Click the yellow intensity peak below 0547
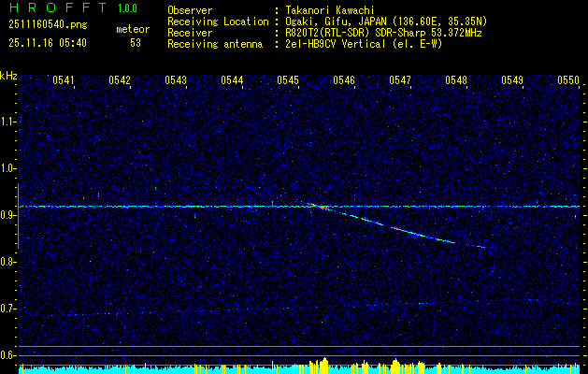 tap(394, 365)
